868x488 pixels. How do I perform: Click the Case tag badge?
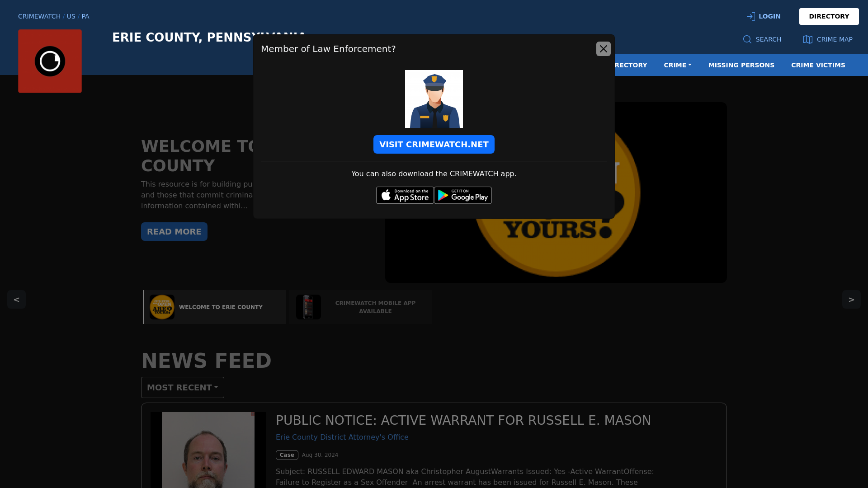click(287, 455)
